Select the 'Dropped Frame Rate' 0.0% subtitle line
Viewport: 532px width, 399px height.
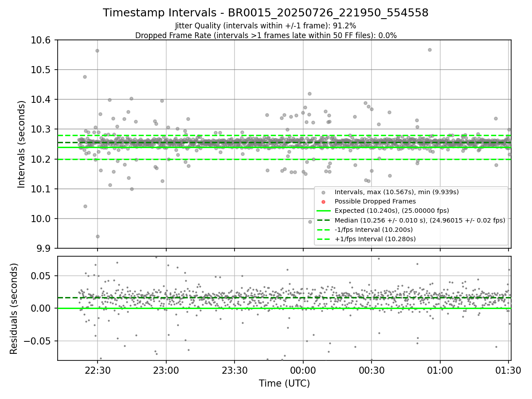[x=266, y=35]
